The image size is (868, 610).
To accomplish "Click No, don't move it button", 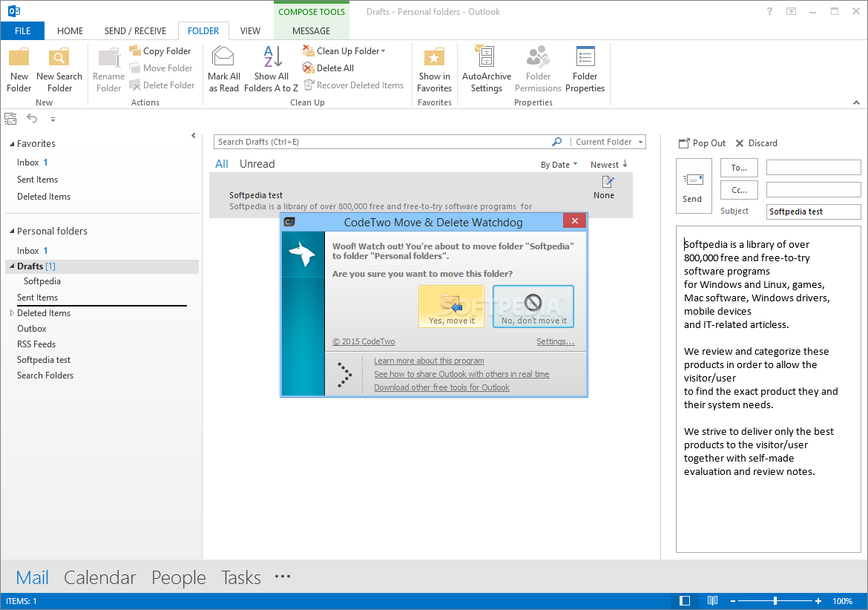I will [533, 306].
